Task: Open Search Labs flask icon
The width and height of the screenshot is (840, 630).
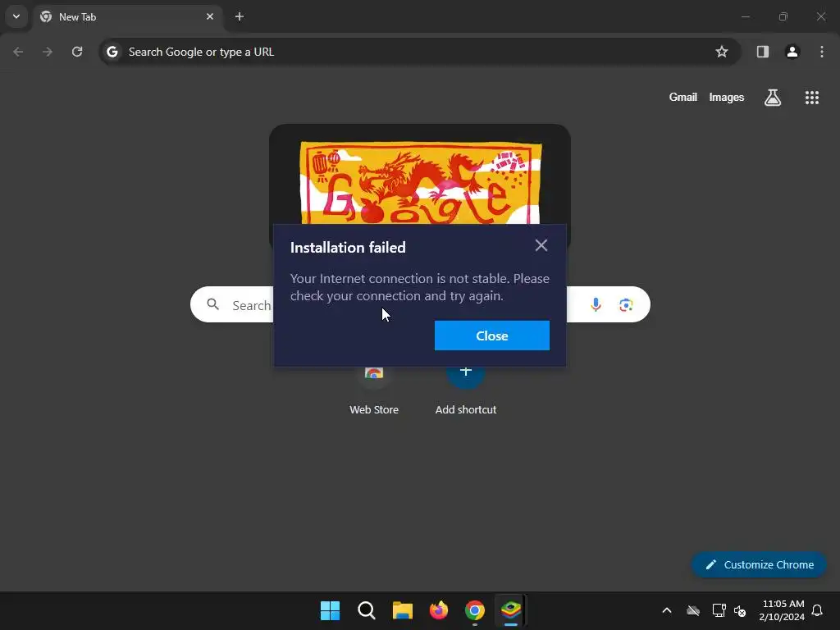Action: (x=773, y=98)
